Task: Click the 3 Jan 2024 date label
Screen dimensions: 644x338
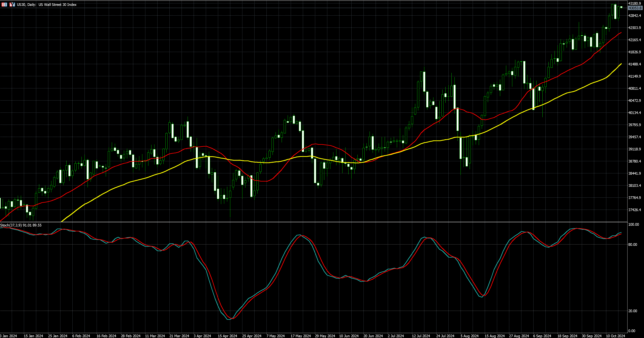Action: (x=9, y=336)
